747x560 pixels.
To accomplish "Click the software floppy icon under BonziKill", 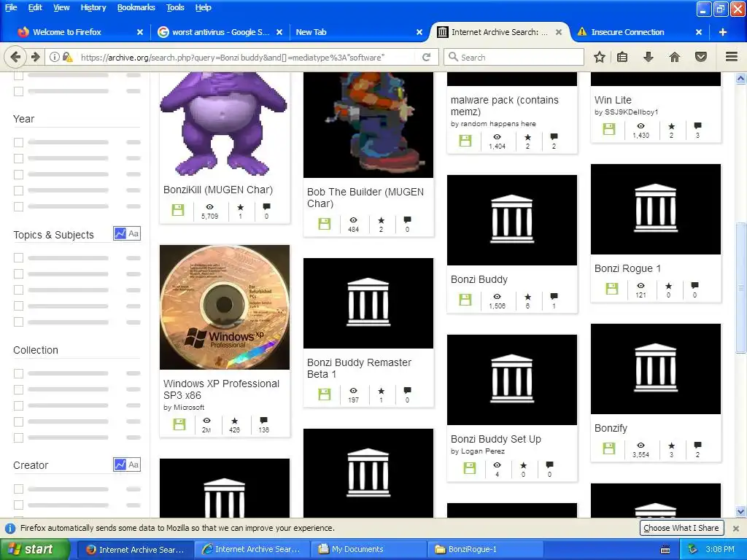I will [x=178, y=210].
